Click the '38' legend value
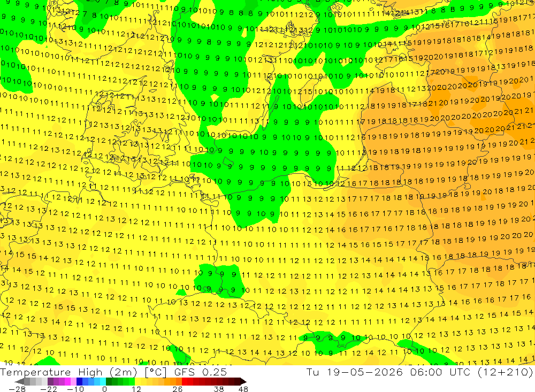 tap(219, 389)
